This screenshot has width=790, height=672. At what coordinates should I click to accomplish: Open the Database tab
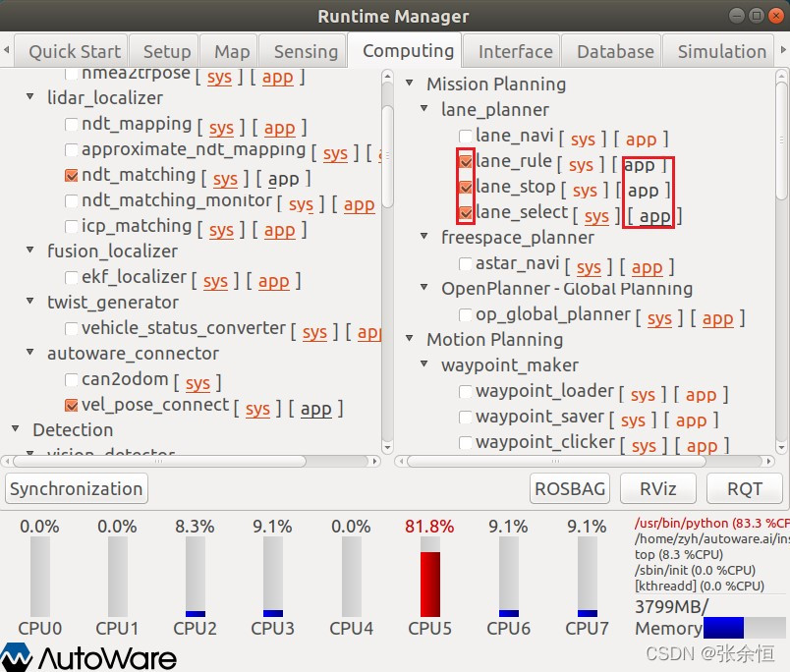coord(611,51)
